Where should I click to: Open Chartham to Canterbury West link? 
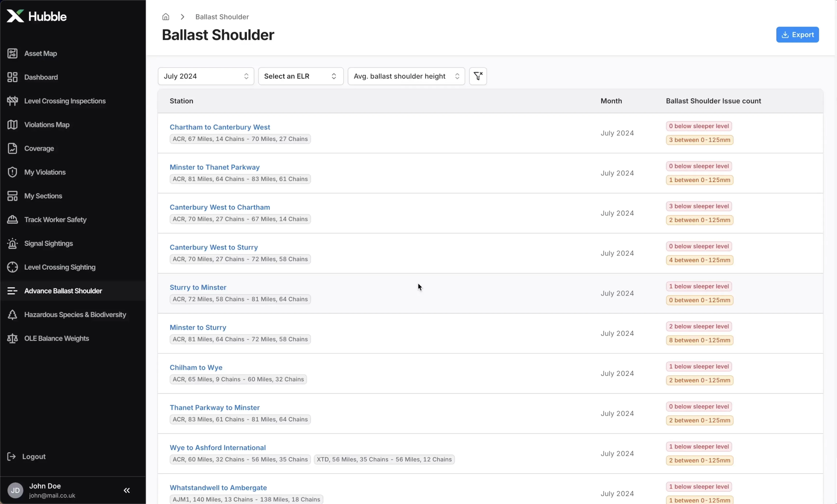pyautogui.click(x=219, y=127)
